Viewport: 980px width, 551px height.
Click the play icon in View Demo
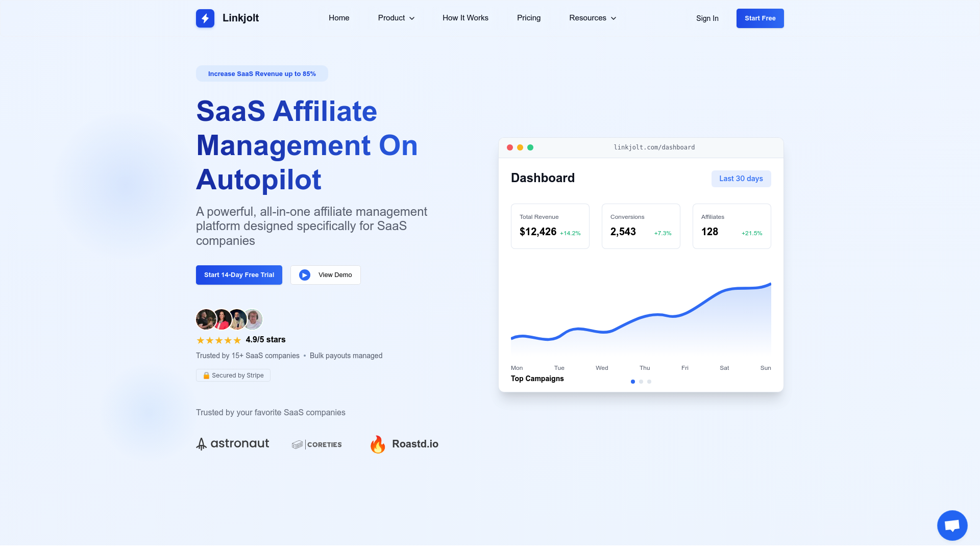pos(305,275)
